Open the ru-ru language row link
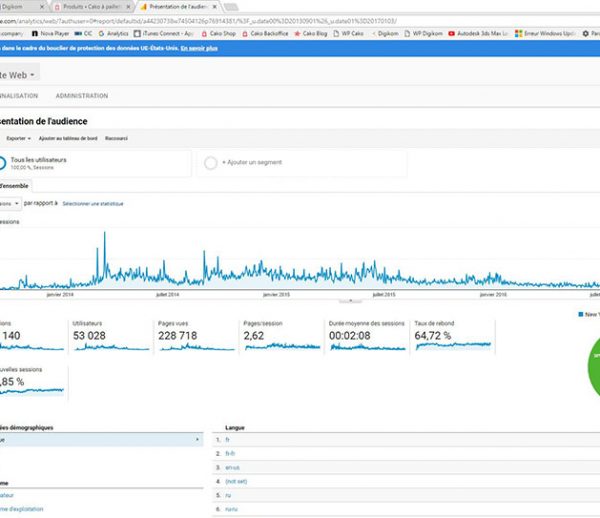 [x=231, y=509]
